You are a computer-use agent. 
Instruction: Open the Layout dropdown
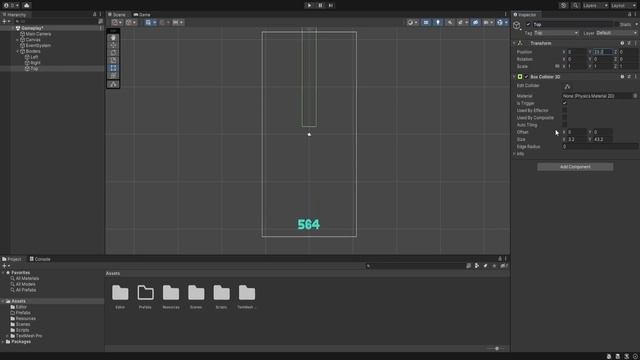pos(623,5)
